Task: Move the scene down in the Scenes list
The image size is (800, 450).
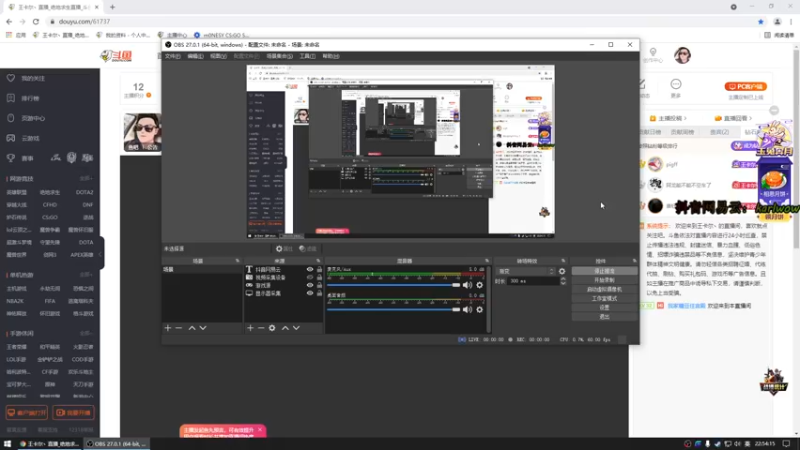Action: 203,328
